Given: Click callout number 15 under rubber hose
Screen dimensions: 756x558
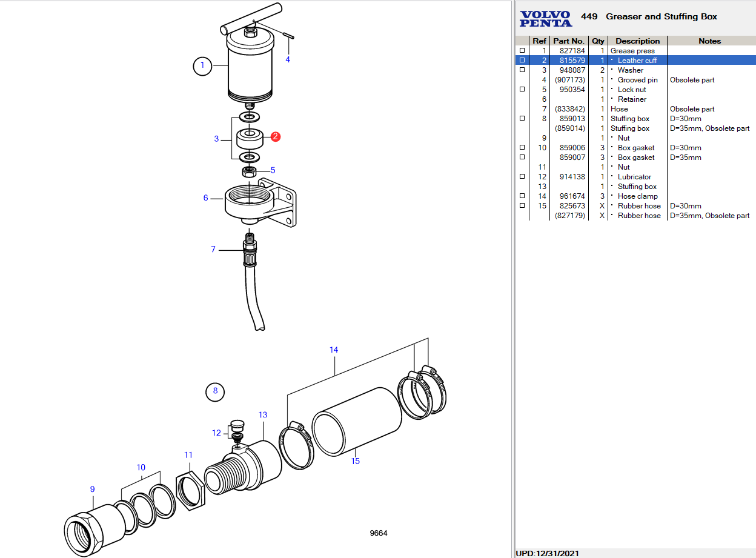Looking at the screenshot, I should click(x=356, y=461).
